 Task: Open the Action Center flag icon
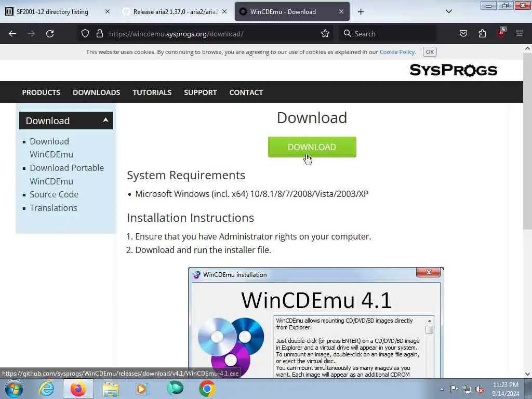[x=454, y=389]
